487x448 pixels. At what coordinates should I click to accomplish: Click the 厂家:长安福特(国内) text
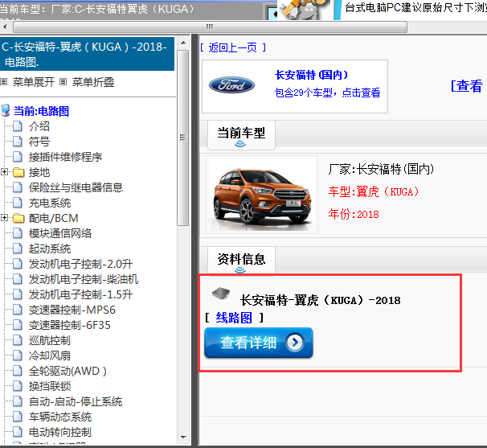click(x=381, y=169)
